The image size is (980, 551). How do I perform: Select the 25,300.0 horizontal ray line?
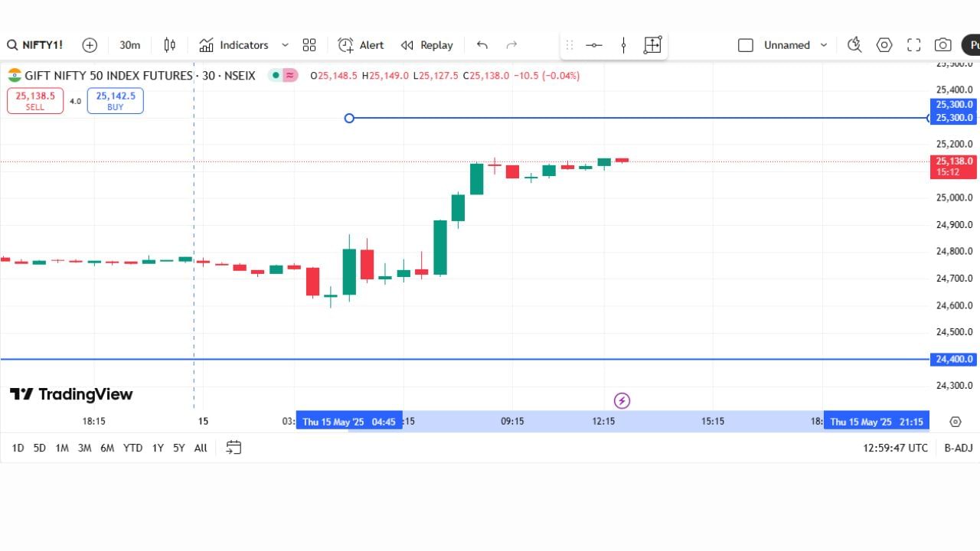639,118
